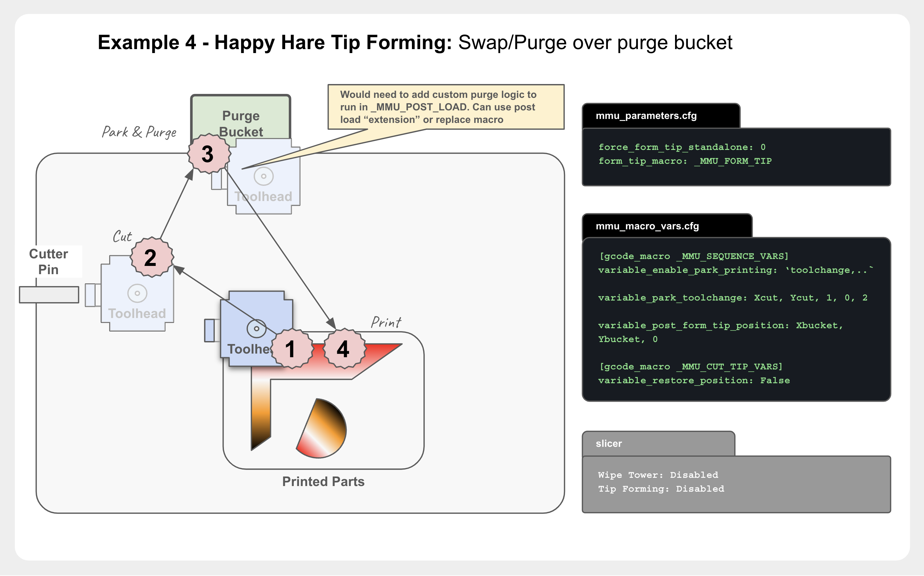
Task: Click the "Wipe Tower: Disabled" line
Action: point(658,475)
